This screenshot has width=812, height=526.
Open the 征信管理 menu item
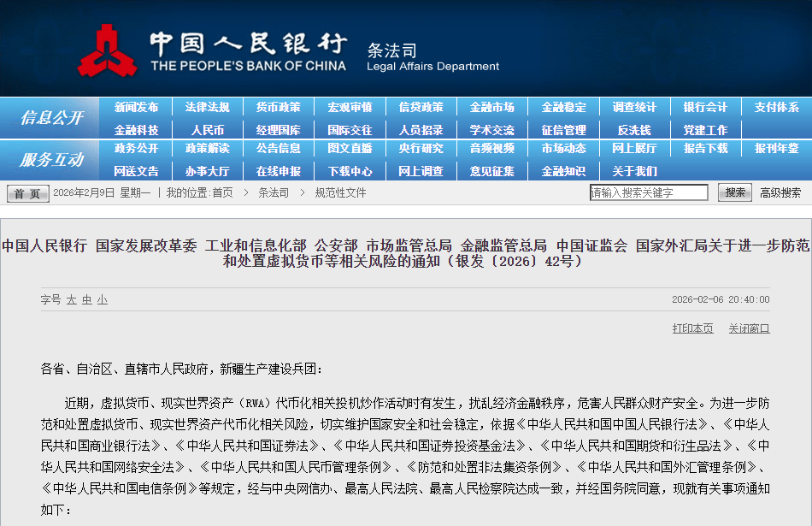pos(563,130)
